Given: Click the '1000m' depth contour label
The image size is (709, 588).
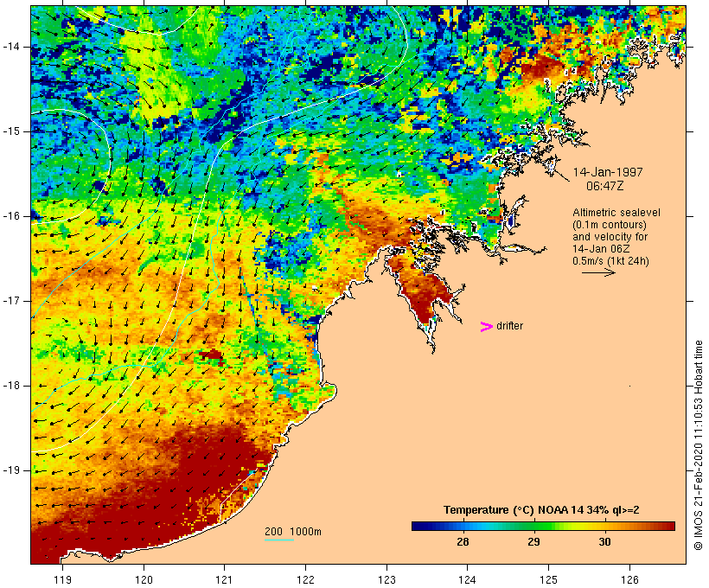Looking at the screenshot, I should coord(305,532).
